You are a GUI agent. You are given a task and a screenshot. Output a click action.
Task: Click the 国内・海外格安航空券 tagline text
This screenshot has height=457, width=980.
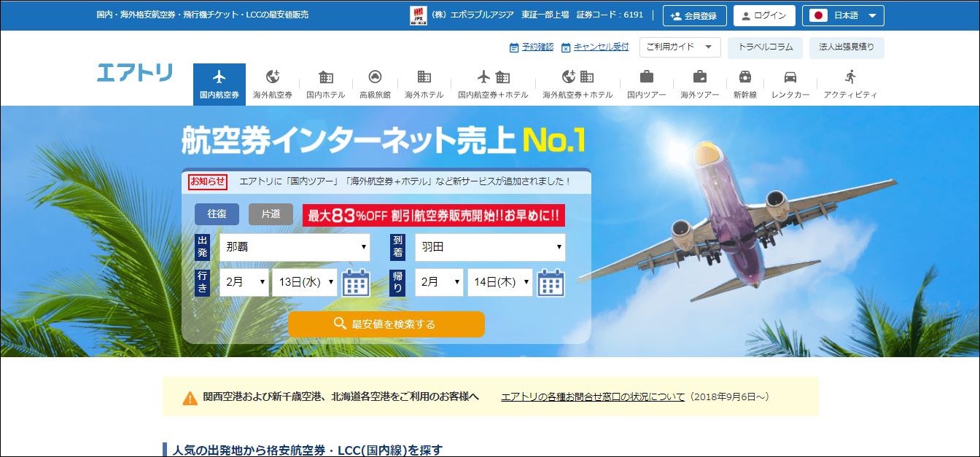pos(203,15)
